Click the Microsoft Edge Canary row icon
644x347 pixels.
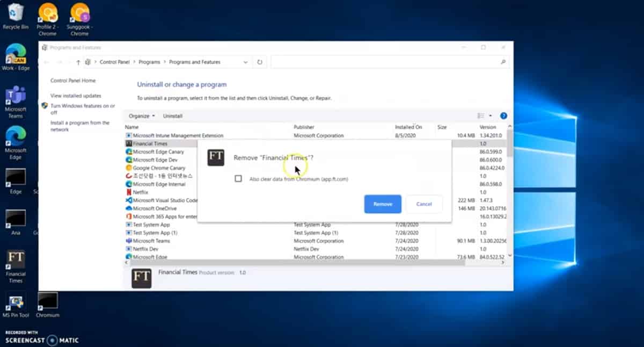(x=129, y=152)
